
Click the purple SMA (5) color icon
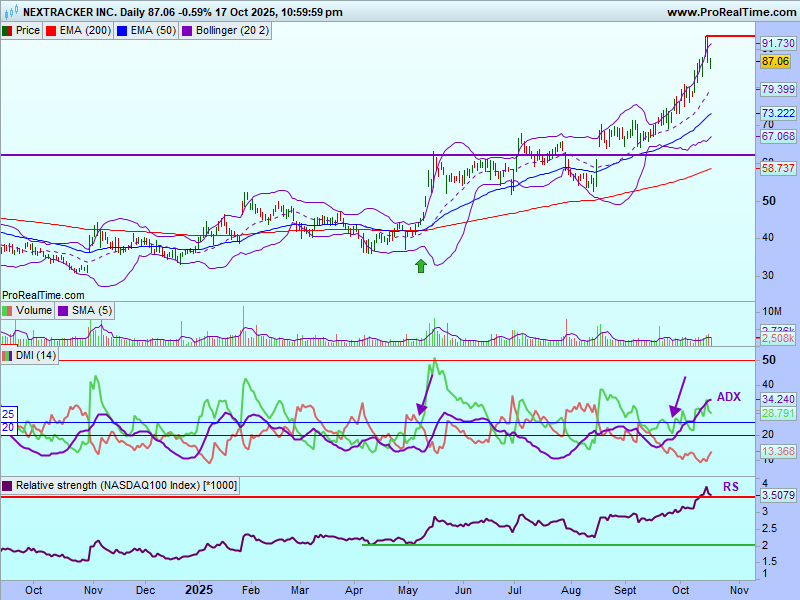pyautogui.click(x=63, y=311)
